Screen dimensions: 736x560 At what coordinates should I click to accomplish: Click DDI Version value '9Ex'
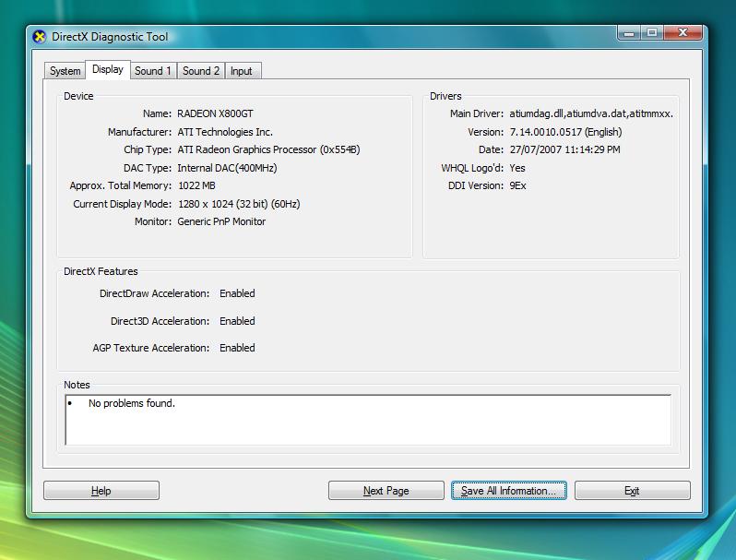coord(517,185)
